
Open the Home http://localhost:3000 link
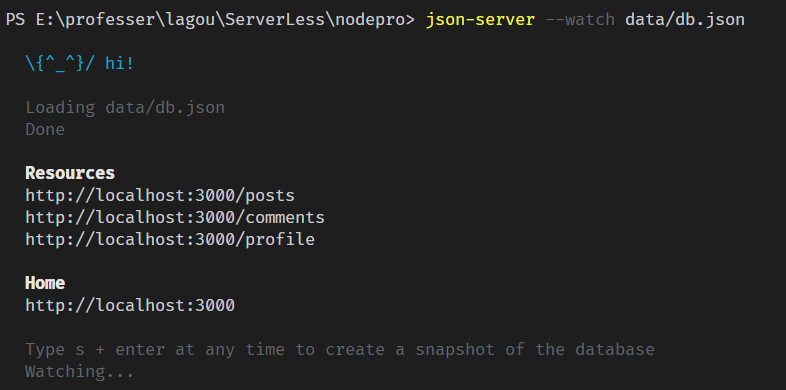130,305
